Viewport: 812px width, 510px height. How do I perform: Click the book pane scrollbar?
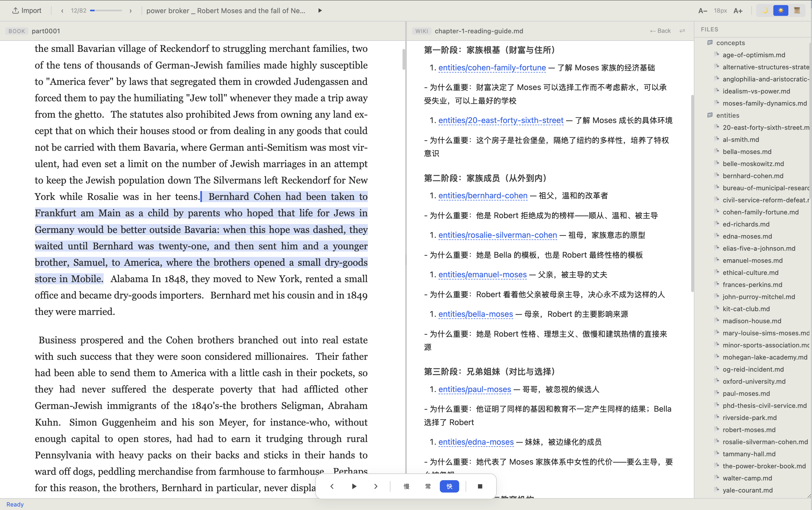pyautogui.click(x=404, y=59)
